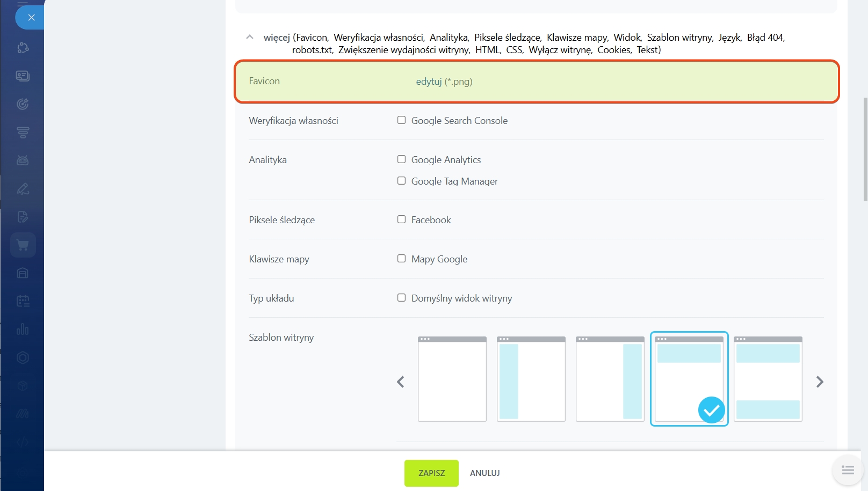Select the left sidebar layout template thumbnail
Image resolution: width=868 pixels, height=491 pixels.
(531, 379)
